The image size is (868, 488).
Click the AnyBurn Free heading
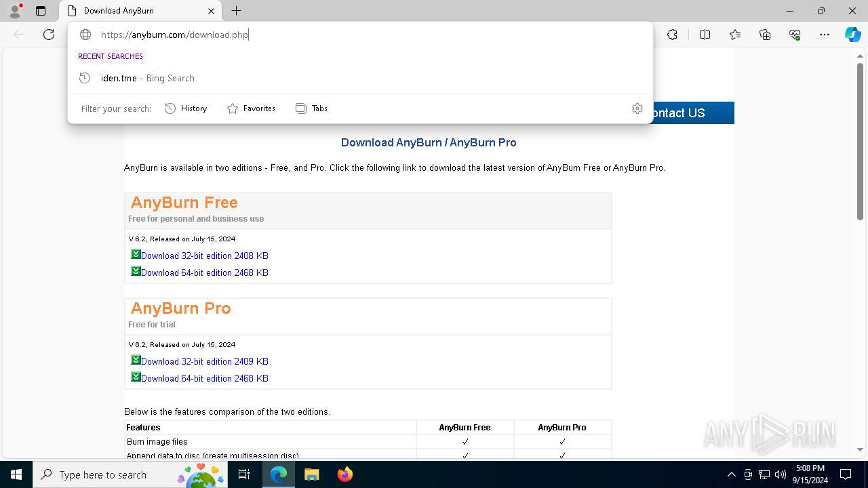184,203
